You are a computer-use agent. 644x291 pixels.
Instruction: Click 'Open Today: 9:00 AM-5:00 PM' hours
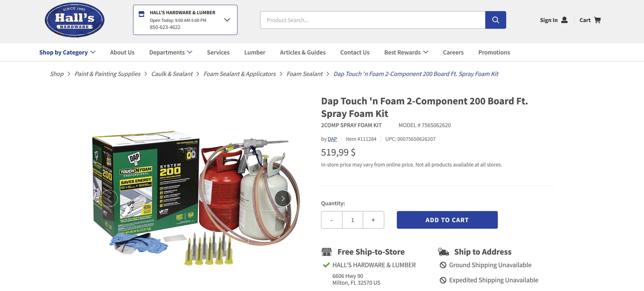pyautogui.click(x=178, y=20)
